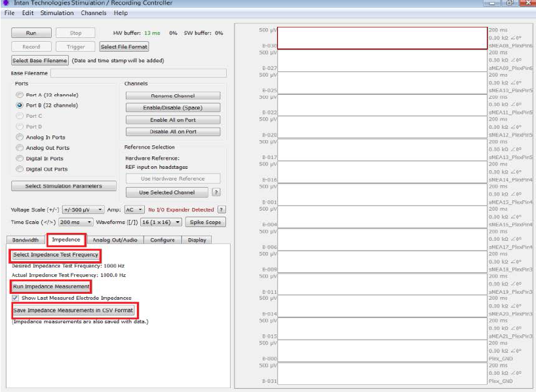Screen dimensions: 536x392
Task: Click Disable All on Port button
Action: tap(173, 132)
